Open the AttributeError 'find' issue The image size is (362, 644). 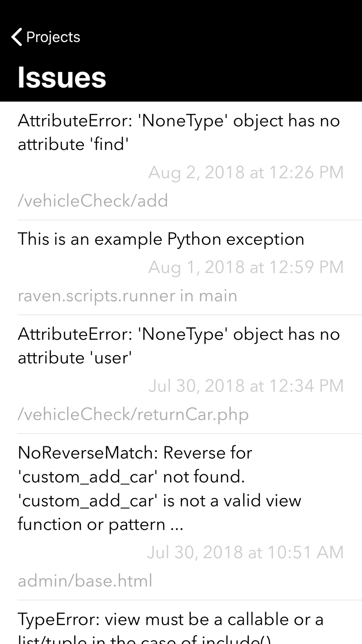click(x=181, y=161)
